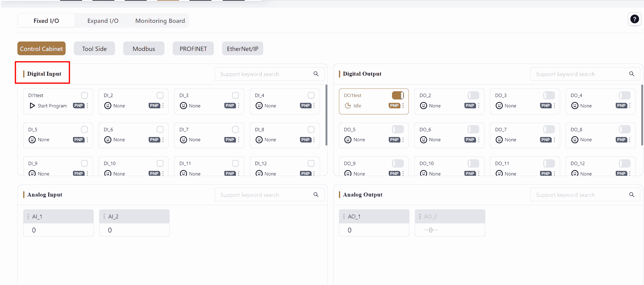Click the help question mark icon

click(x=634, y=19)
